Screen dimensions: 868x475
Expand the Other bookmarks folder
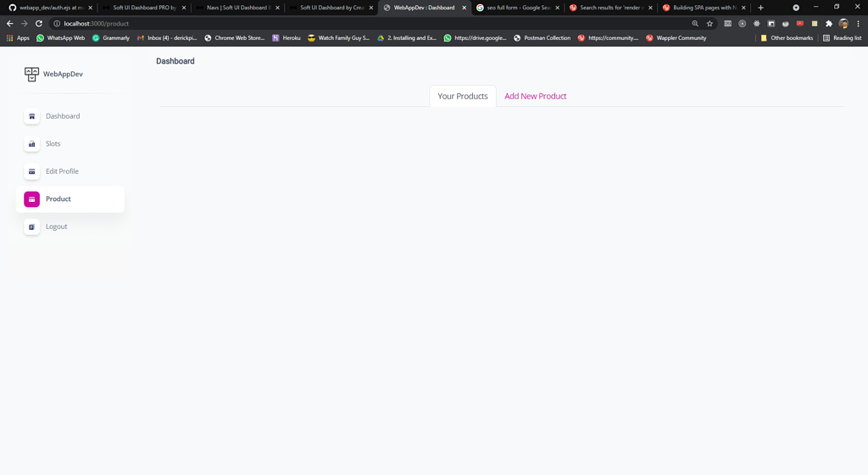pos(787,38)
